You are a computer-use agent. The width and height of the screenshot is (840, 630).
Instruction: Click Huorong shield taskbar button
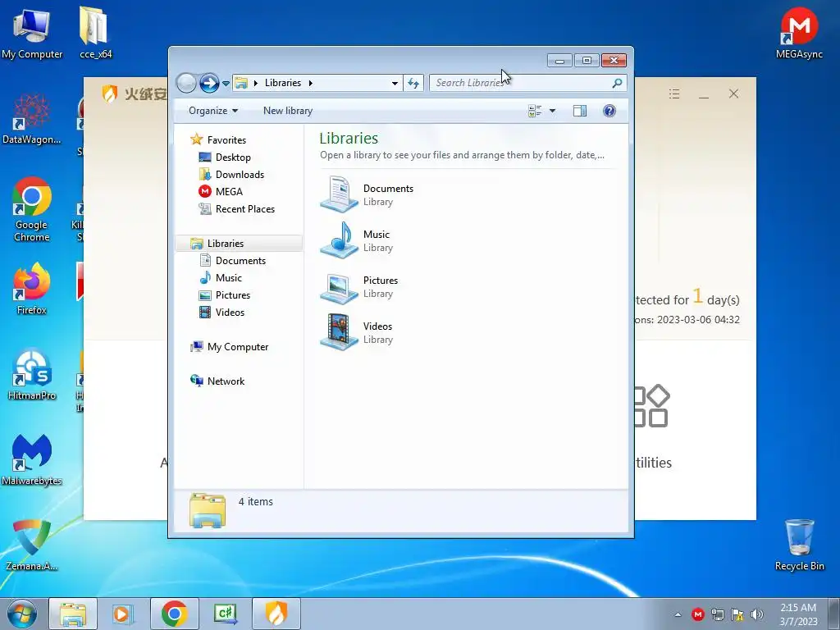[x=276, y=614]
